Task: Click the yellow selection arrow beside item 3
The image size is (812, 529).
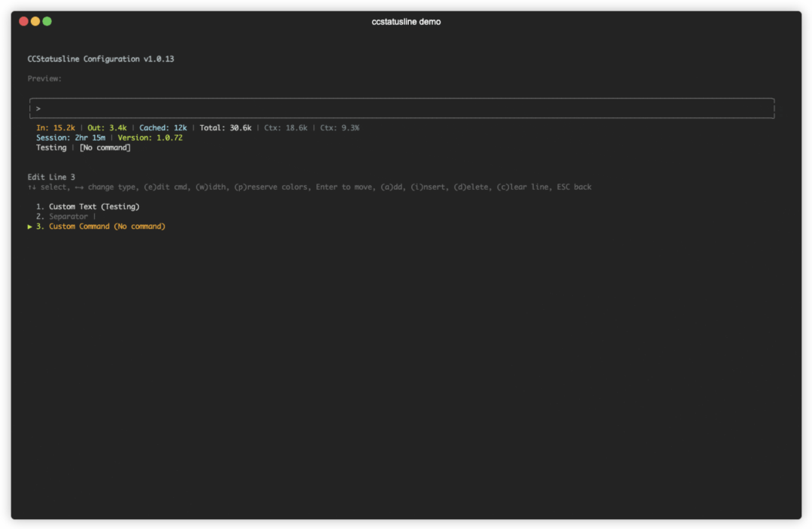Action: pos(30,226)
